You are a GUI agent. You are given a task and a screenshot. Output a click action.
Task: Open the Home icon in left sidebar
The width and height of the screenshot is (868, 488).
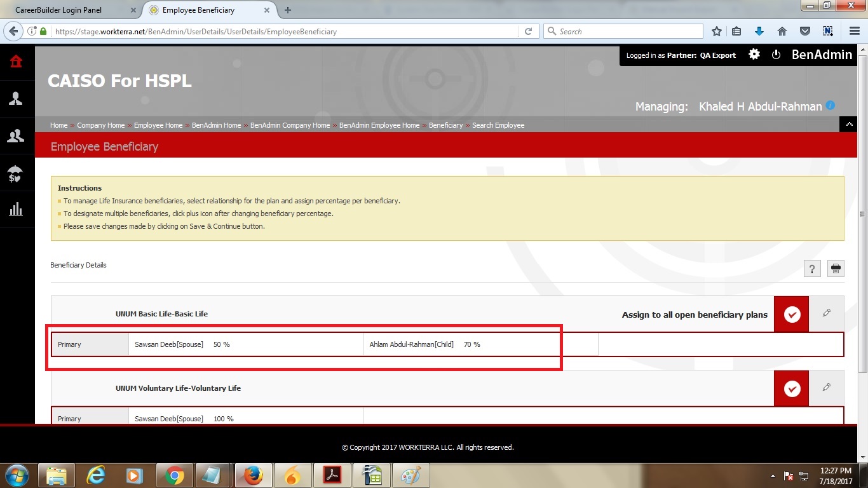coord(16,61)
